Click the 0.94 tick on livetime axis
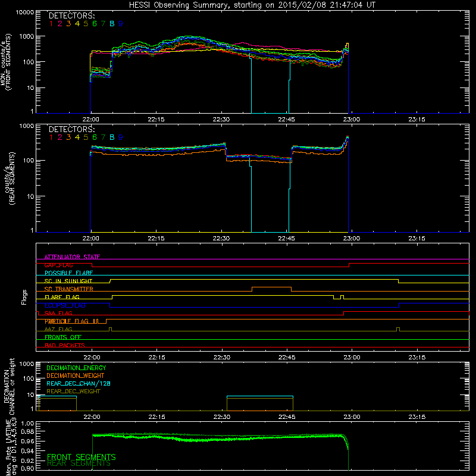 coord(28,451)
